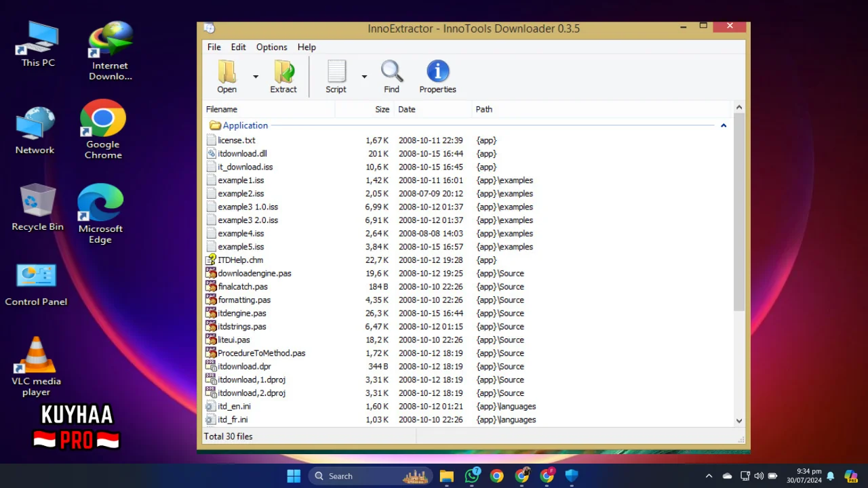The image size is (868, 488).
Task: Click the Script toolbar icon
Action: (336, 72)
